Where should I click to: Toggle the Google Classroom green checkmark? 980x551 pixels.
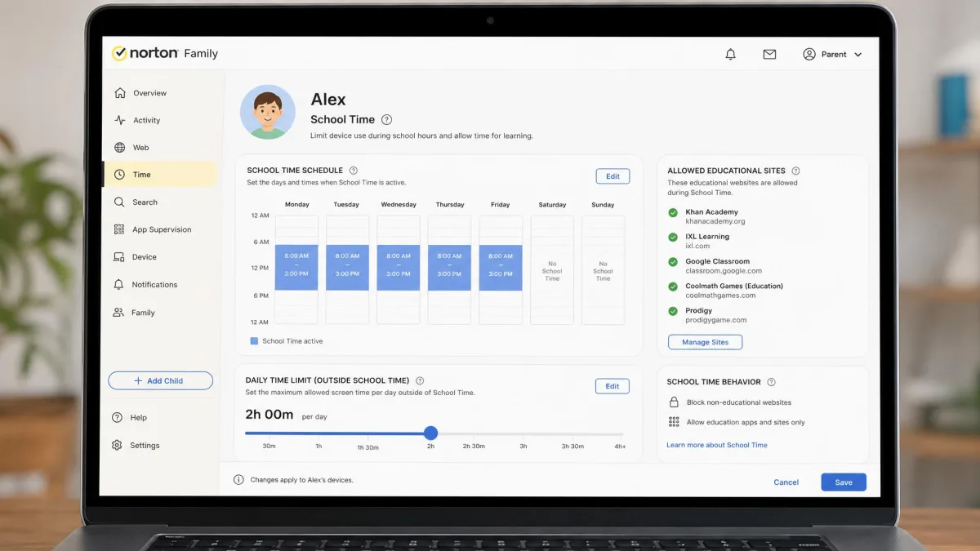coord(673,262)
